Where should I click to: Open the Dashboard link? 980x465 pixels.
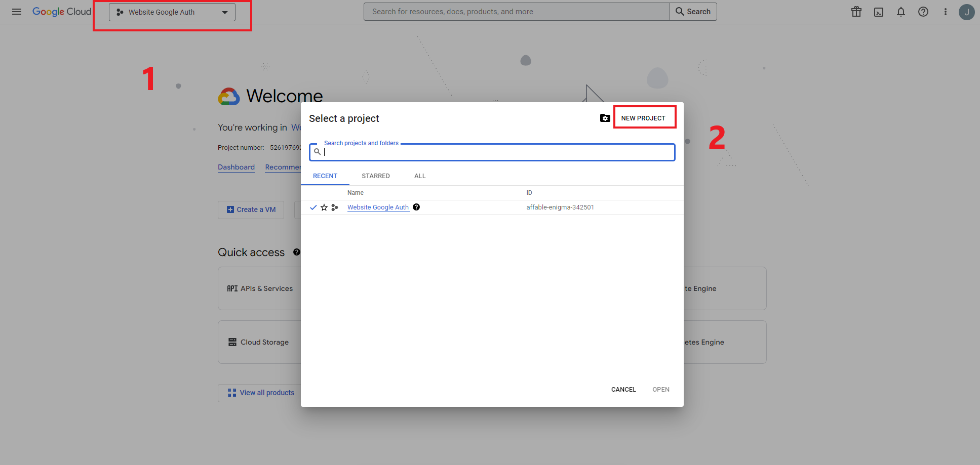[236, 167]
